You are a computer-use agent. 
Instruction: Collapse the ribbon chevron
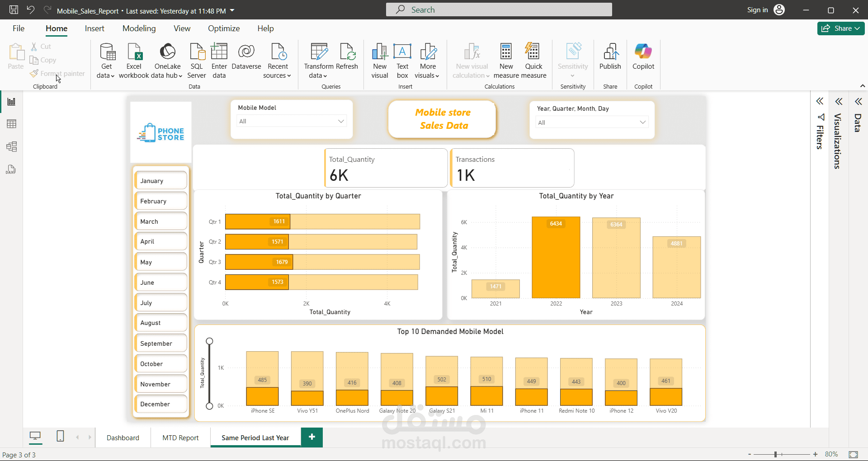click(x=862, y=86)
